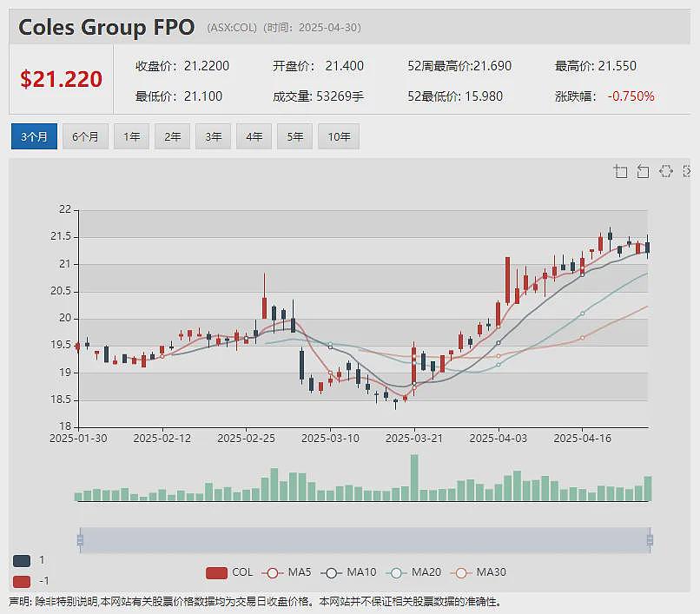
Task: Hide the MA30 line via legend
Action: (x=479, y=572)
